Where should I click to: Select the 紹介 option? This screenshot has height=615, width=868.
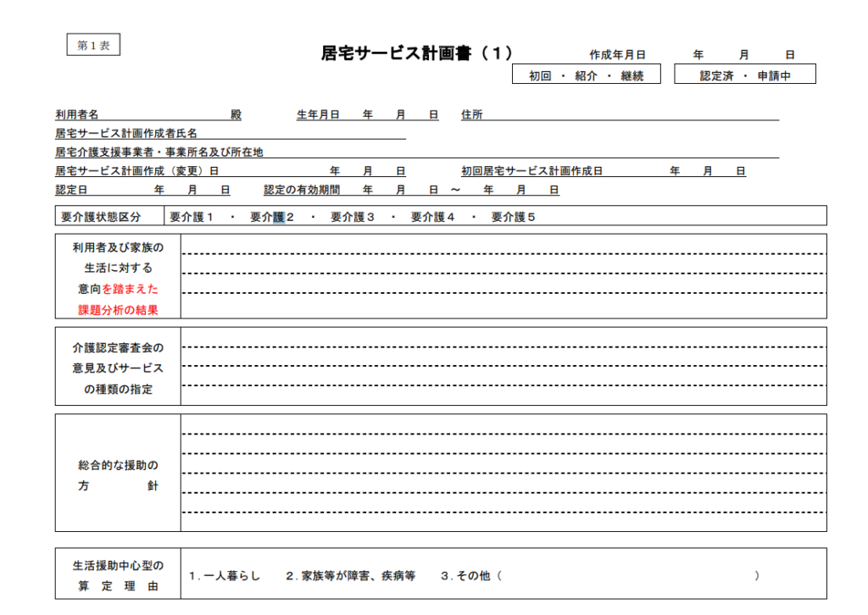587,75
